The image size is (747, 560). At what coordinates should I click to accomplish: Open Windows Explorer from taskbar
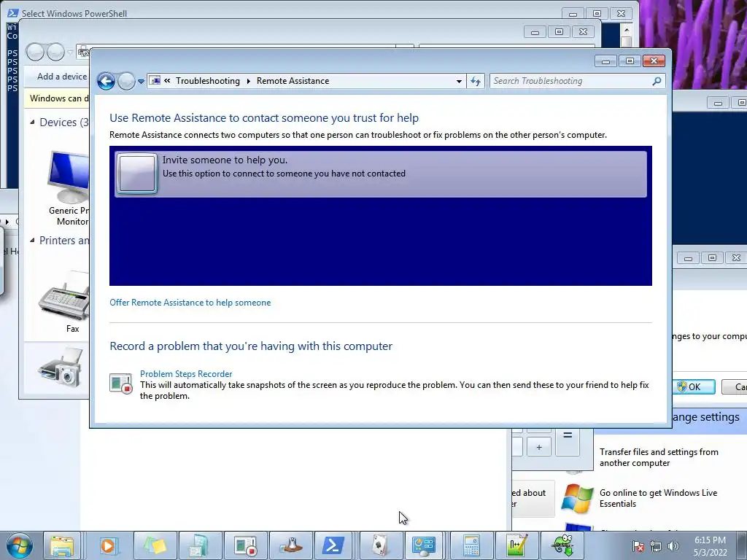pyautogui.click(x=62, y=545)
